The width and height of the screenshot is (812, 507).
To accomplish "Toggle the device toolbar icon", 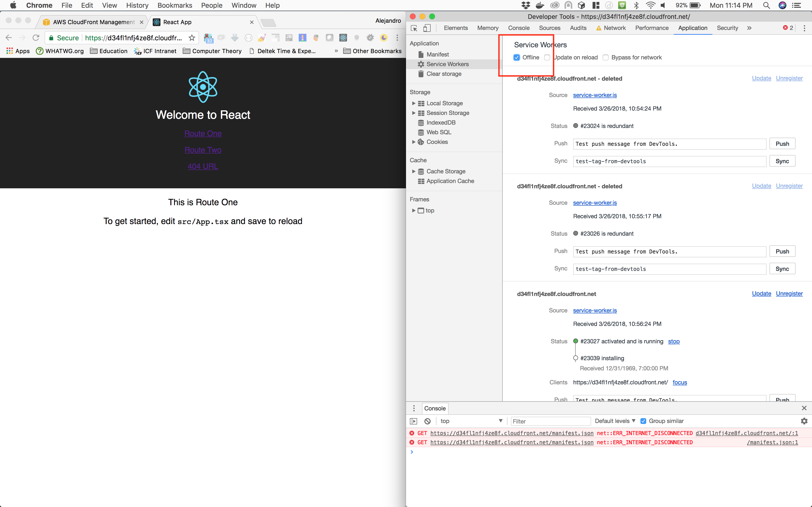I will [x=427, y=28].
